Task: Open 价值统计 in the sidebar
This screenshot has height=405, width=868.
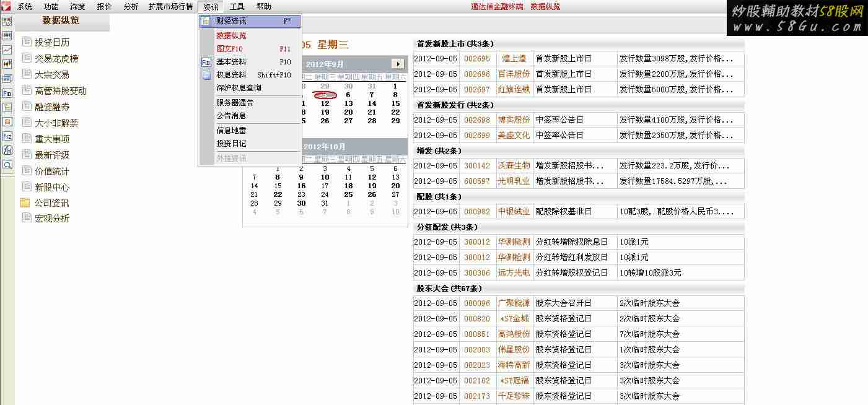Action: pyautogui.click(x=52, y=172)
